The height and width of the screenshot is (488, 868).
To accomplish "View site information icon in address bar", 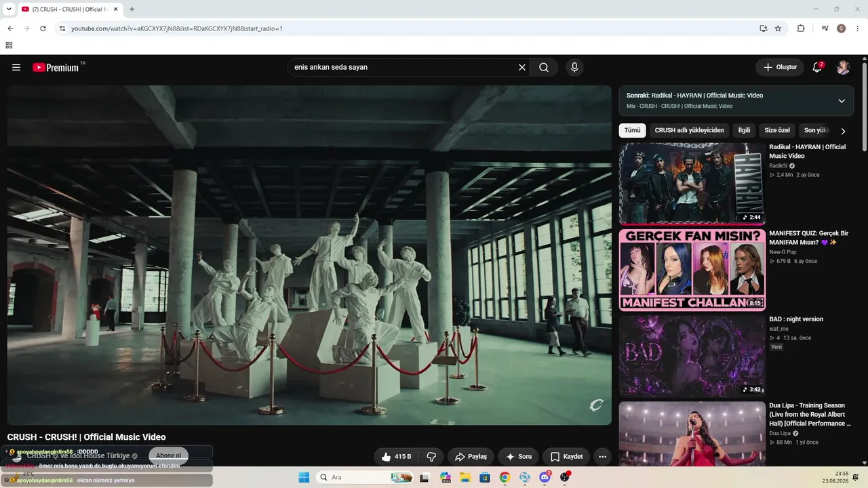I will [62, 28].
